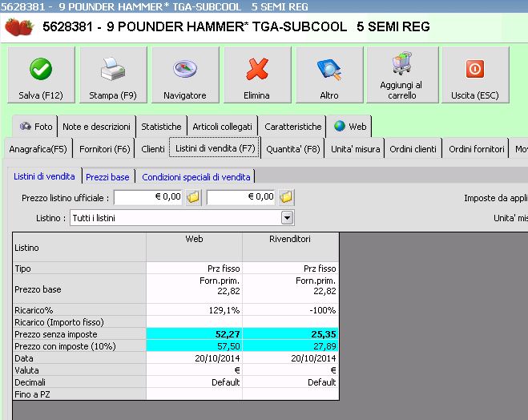Click second official price field € 0,00
The image size is (528, 420).
coord(241,197)
